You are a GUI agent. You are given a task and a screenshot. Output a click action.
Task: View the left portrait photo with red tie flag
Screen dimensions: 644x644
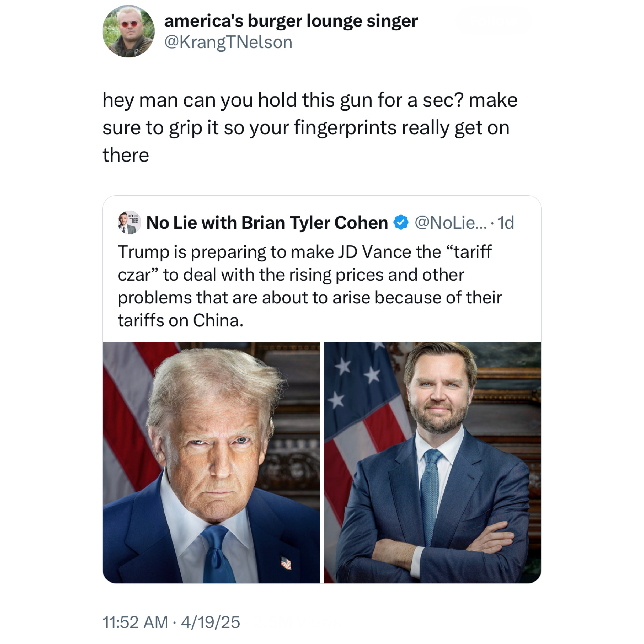click(x=211, y=462)
